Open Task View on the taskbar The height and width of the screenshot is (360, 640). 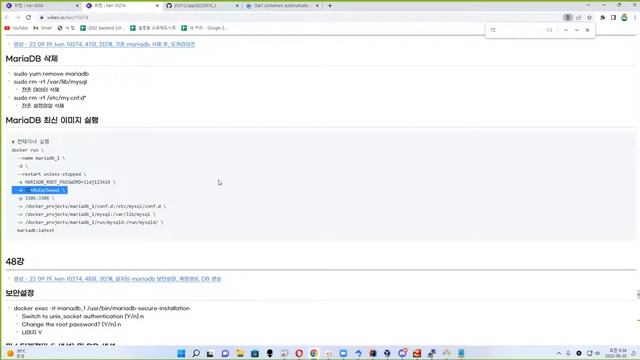coord(210,353)
